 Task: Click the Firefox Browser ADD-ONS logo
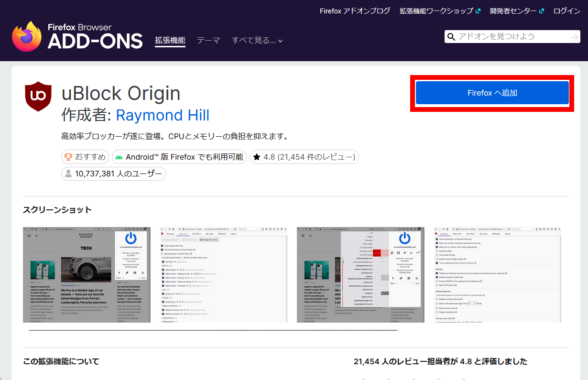click(77, 36)
